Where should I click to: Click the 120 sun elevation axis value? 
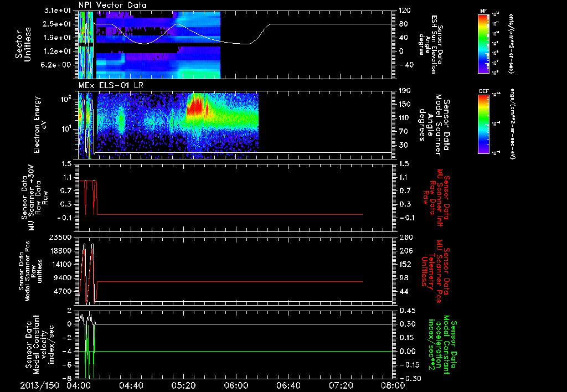[406, 11]
